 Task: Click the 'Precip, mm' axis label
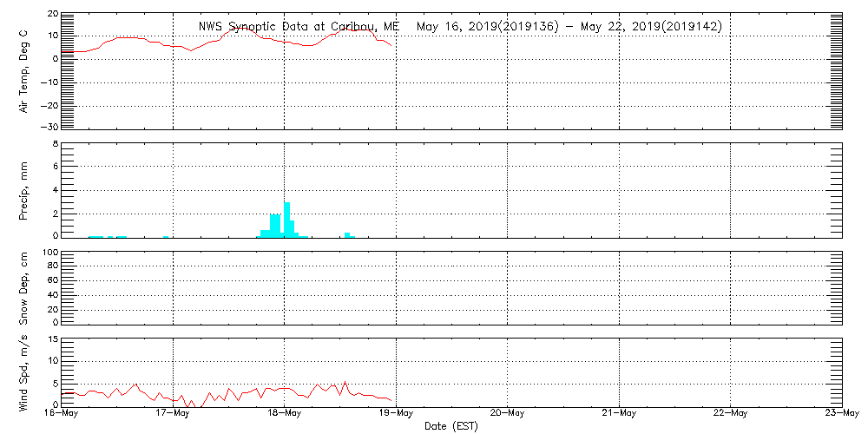point(23,192)
